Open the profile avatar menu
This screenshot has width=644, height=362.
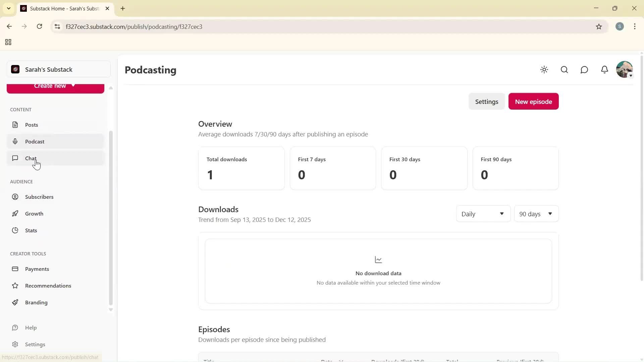(x=625, y=69)
